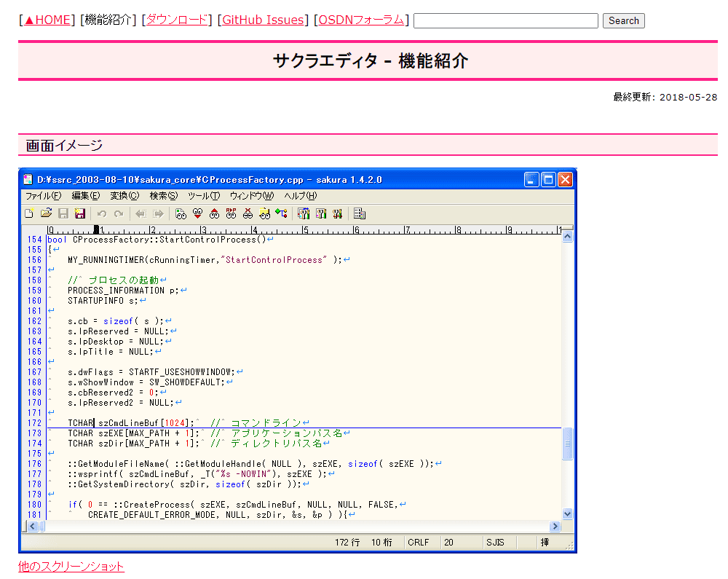This screenshot has width=728, height=579.
Task: Click the sakura document icon in title bar
Action: [x=28, y=180]
